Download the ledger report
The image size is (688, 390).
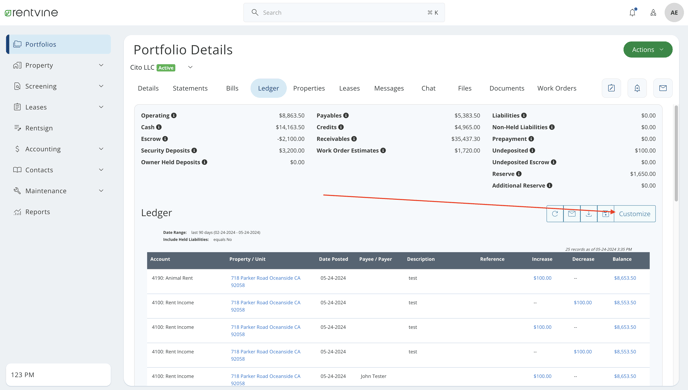coord(588,214)
